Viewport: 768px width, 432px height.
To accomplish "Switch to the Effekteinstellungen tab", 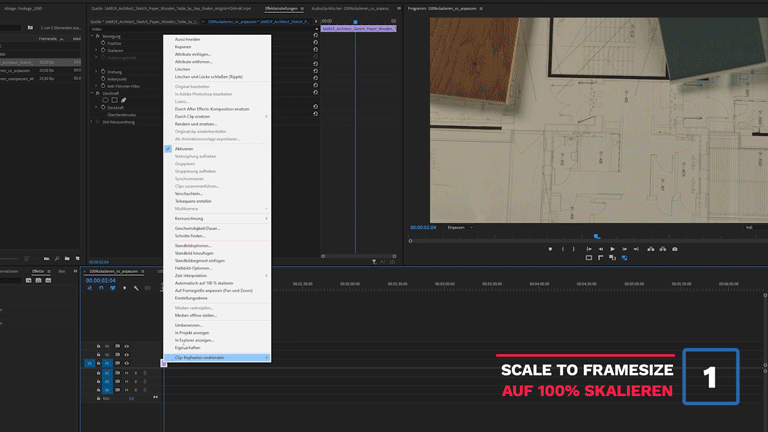I will 283,8.
